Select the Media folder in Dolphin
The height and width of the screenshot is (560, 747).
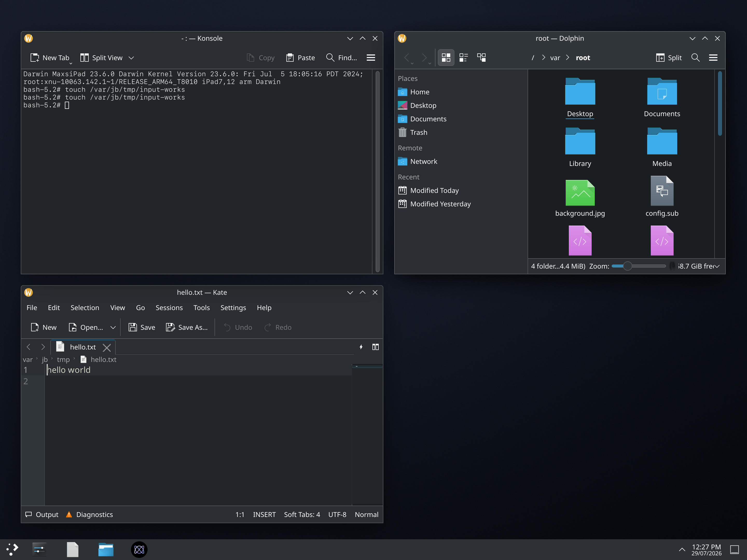(662, 147)
